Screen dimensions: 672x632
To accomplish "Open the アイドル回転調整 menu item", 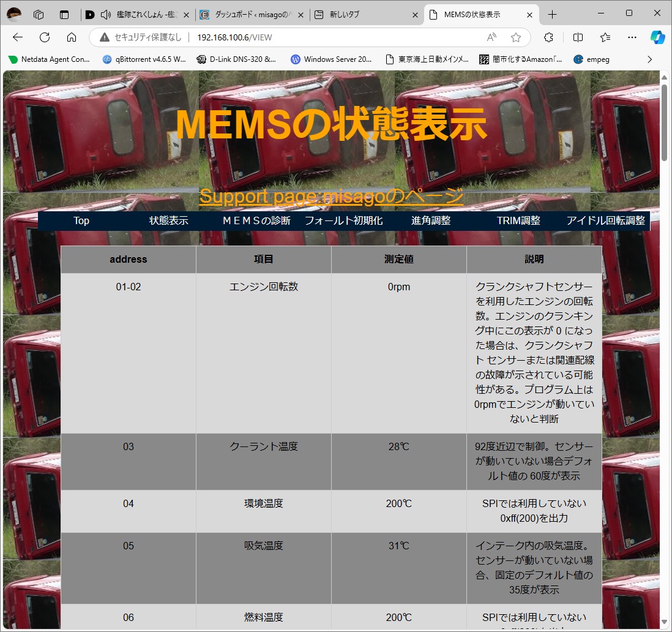I will [x=606, y=220].
